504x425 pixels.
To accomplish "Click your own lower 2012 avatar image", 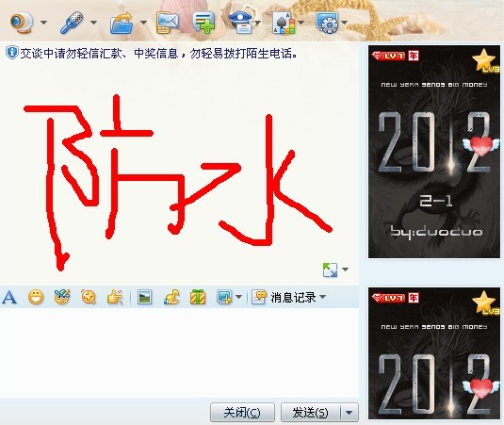I will click(434, 353).
